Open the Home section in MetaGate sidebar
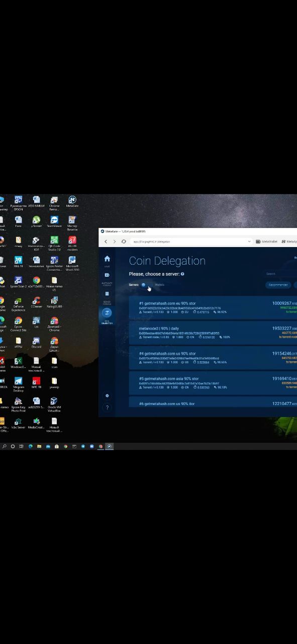297x644 pixels. (x=107, y=260)
